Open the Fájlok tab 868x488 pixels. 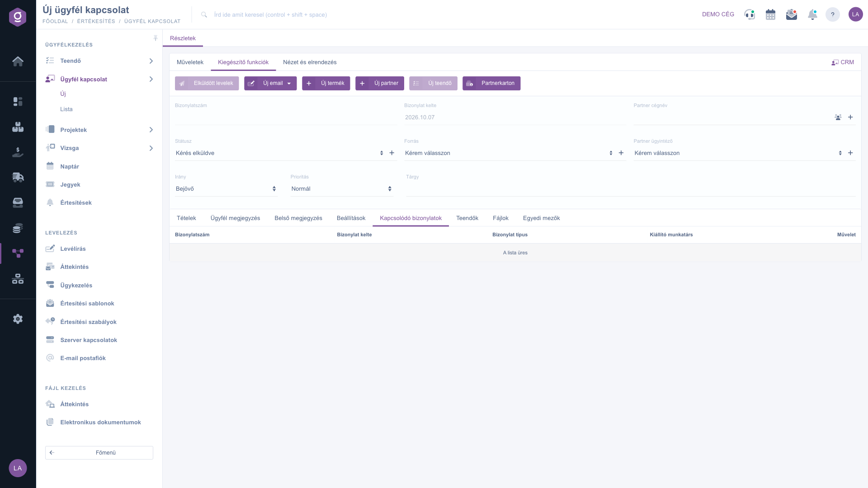point(500,218)
